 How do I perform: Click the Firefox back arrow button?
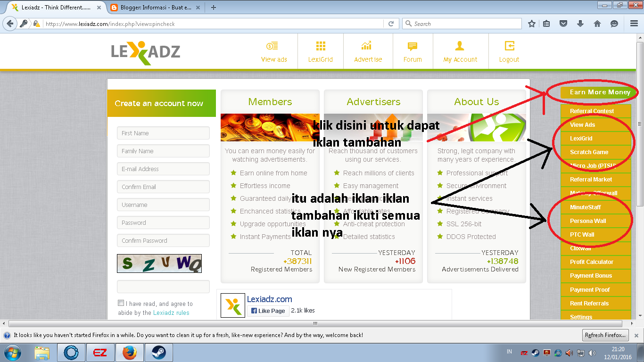[x=10, y=24]
